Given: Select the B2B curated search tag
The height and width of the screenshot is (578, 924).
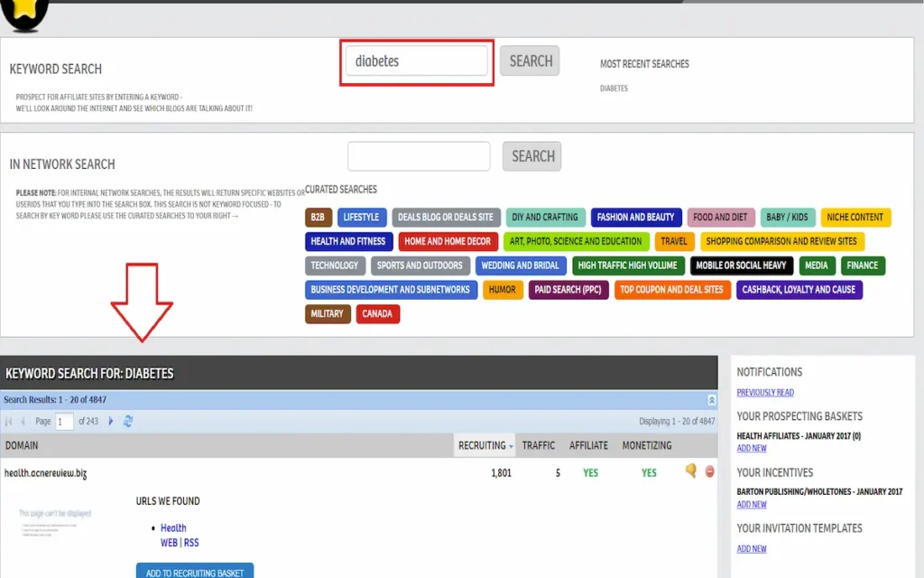Looking at the screenshot, I should [x=319, y=217].
